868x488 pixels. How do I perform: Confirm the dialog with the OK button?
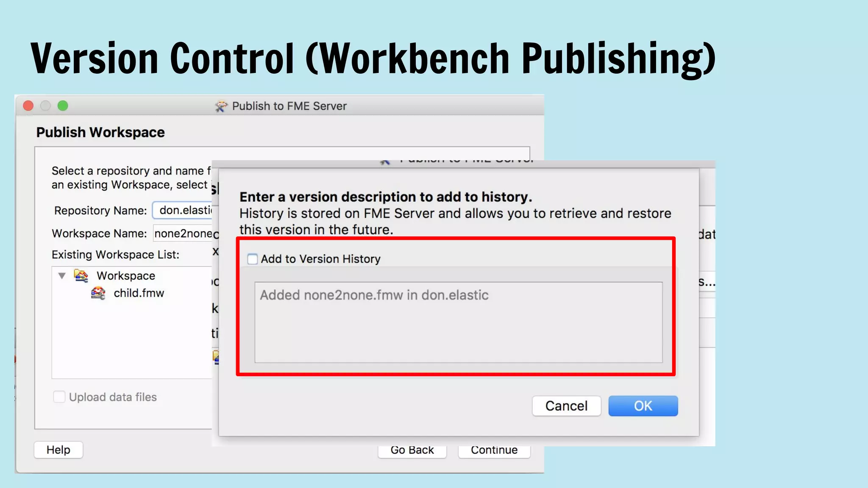point(643,406)
